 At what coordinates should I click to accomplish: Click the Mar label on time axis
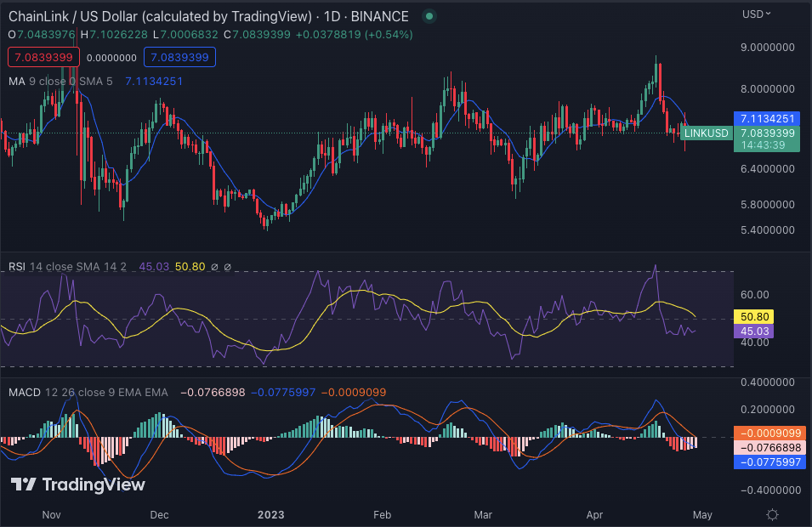(483, 514)
